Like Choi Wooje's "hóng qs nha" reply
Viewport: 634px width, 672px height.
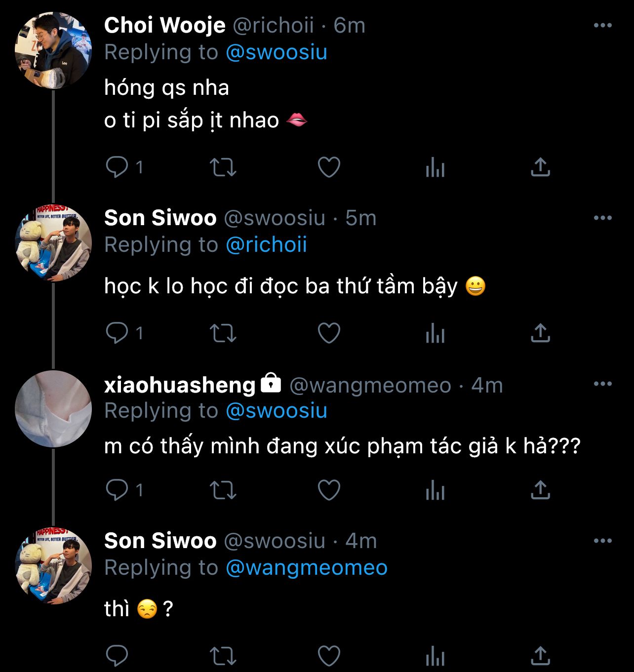[x=329, y=167]
